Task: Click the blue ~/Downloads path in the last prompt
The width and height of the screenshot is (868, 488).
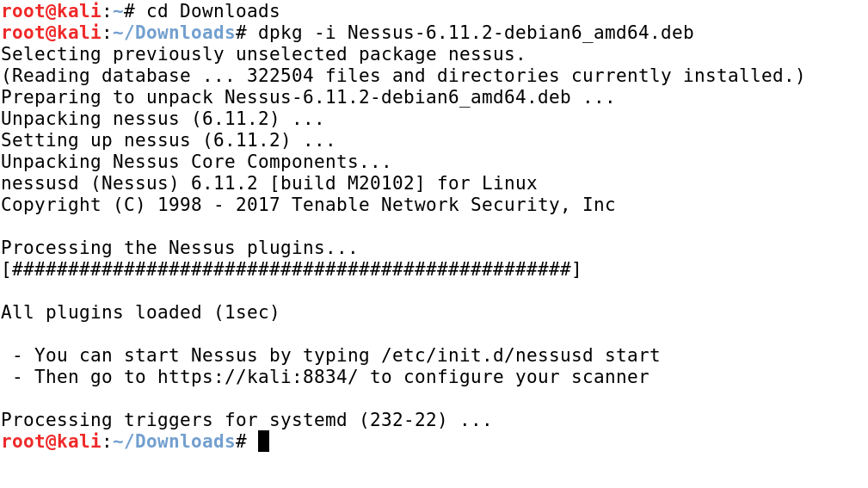Action: coord(174,442)
